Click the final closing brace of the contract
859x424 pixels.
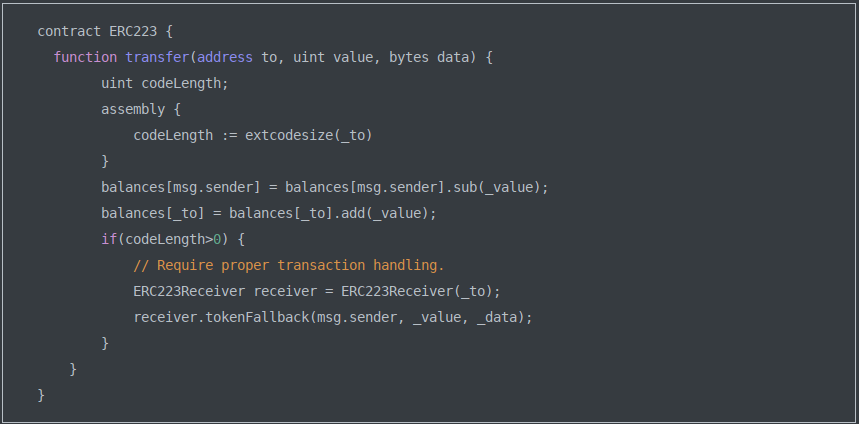point(41,395)
